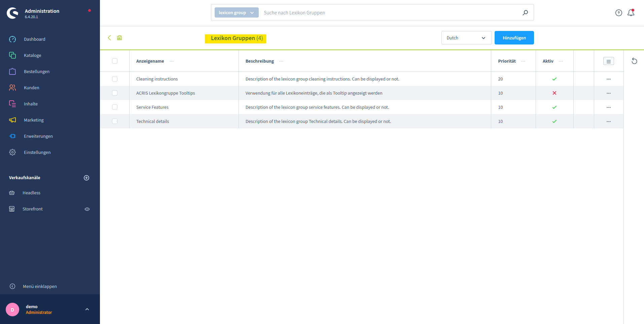This screenshot has width=644, height=324.
Task: Click the Bestellungen bag icon
Action: 12,71
